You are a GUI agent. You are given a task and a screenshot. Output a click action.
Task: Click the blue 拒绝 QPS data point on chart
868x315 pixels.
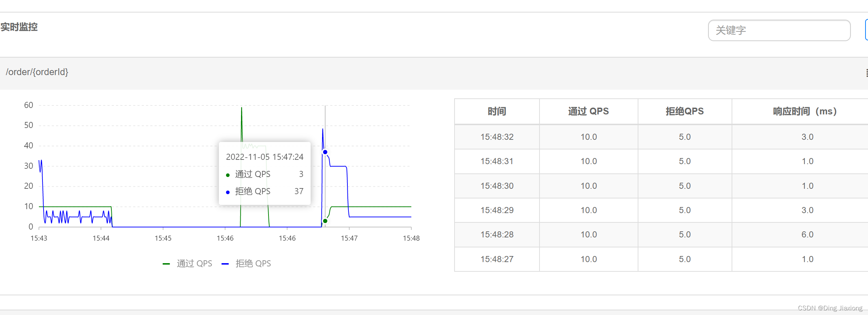click(x=325, y=152)
